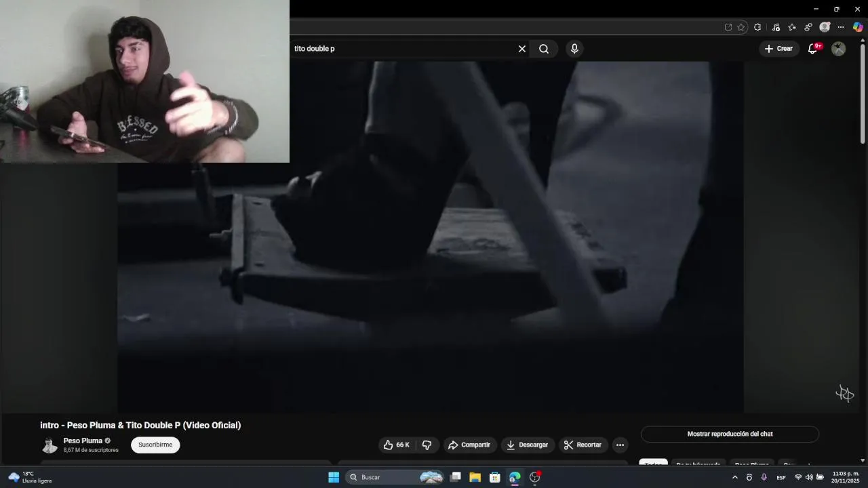Clear the YouTube search text with X
This screenshot has width=868, height=488.
click(x=522, y=49)
